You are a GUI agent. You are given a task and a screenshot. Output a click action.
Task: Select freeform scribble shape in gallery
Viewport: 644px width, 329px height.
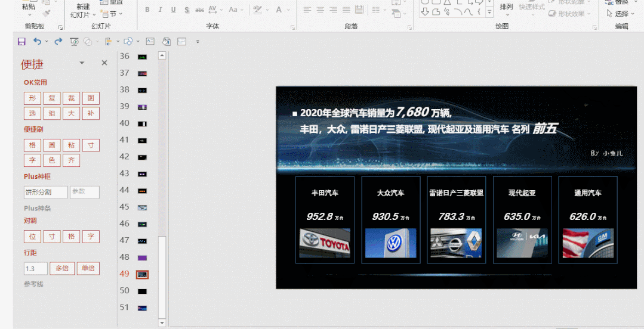tap(447, 12)
